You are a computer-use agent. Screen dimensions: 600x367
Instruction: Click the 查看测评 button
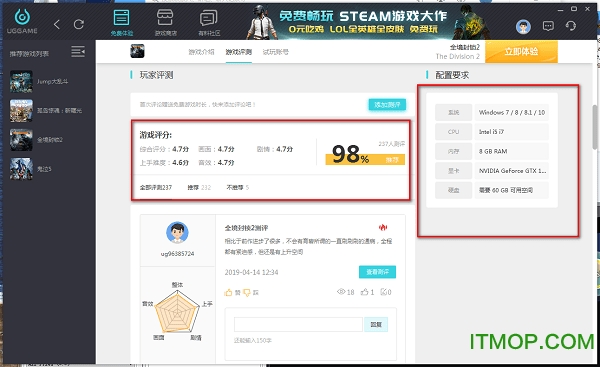(x=377, y=272)
